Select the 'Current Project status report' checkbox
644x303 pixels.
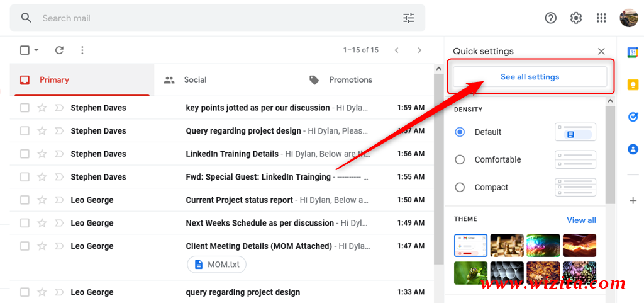[x=25, y=200]
